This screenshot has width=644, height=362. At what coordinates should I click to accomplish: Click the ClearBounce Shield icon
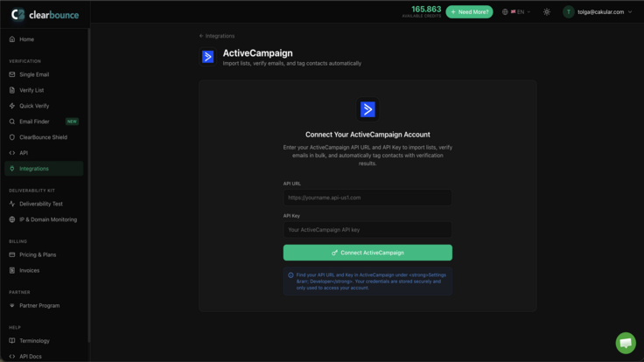[x=12, y=137]
